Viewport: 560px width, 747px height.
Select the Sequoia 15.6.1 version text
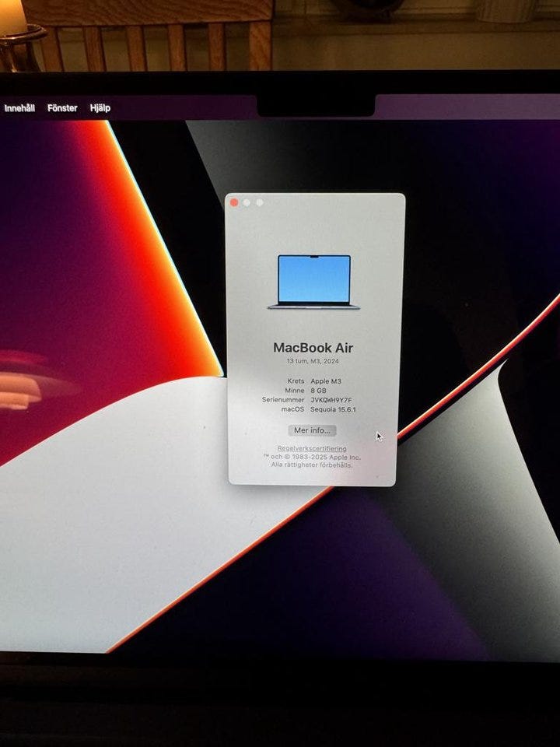pyautogui.click(x=334, y=409)
